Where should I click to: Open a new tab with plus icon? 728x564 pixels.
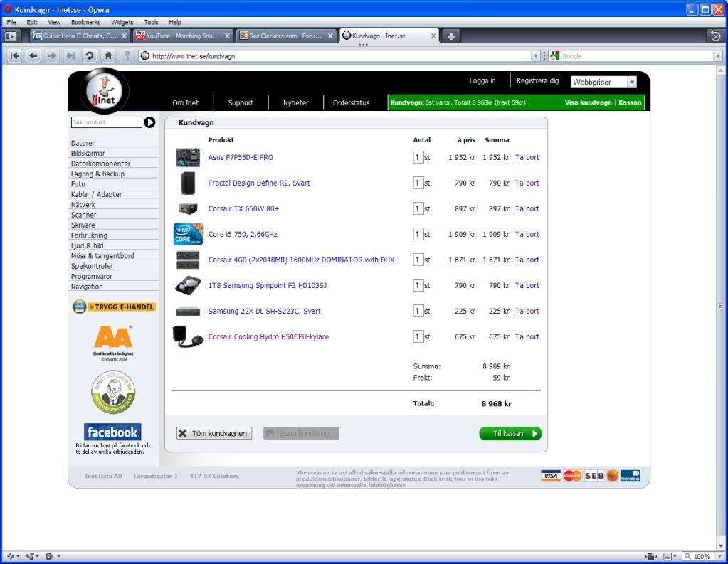(x=451, y=36)
